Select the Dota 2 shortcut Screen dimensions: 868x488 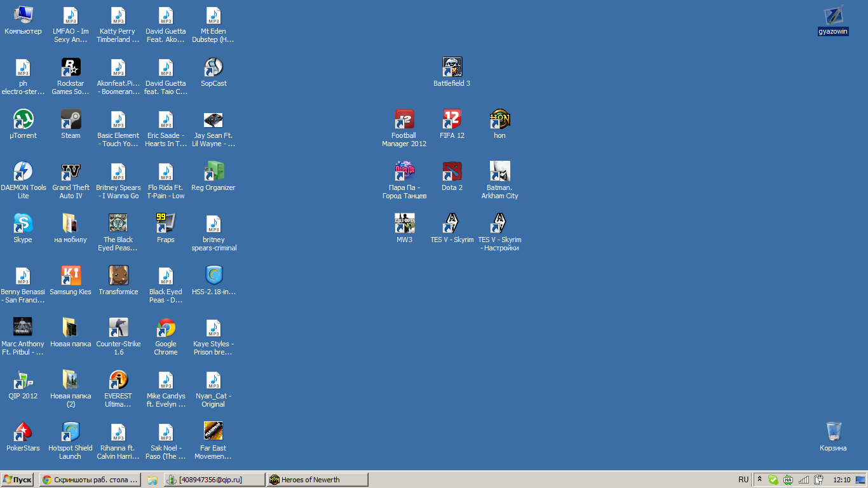point(452,177)
